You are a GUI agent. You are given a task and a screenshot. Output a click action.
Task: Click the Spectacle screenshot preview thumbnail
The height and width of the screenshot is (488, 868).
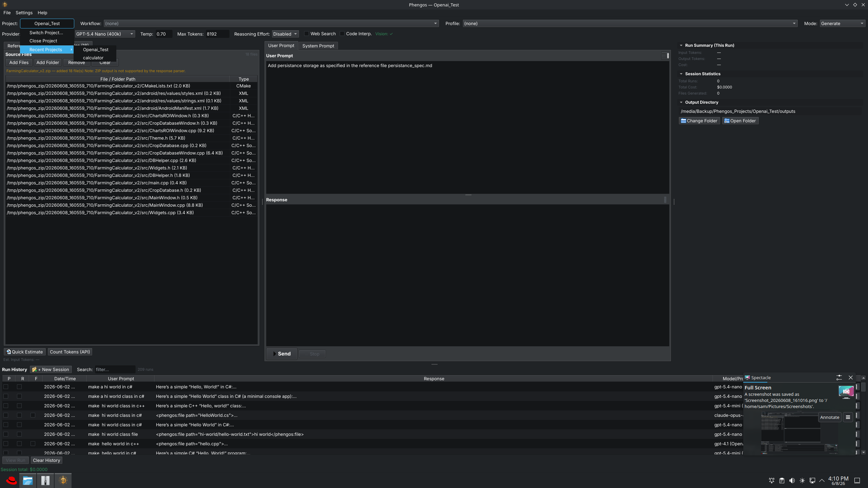pos(799,432)
